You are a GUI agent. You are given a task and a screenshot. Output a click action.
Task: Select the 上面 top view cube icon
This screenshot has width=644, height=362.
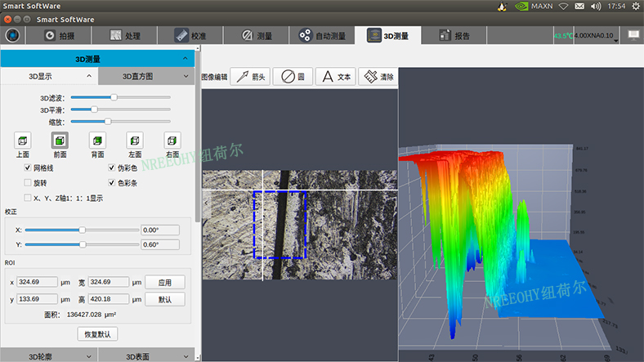coord(23,141)
